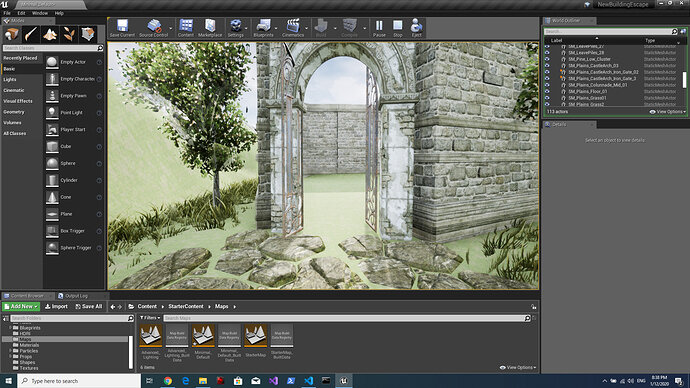Select the Foliage mode icon
Image resolution: width=690 pixels, height=388 pixels.
[69, 34]
